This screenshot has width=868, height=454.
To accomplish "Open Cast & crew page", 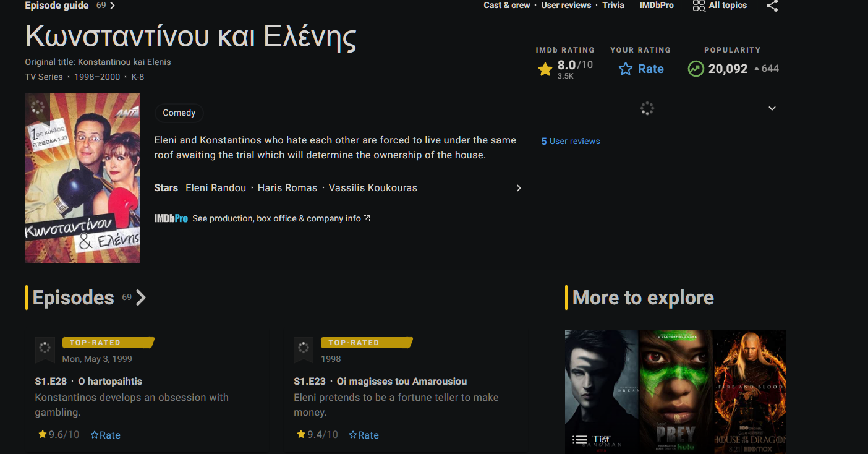I will click(x=507, y=5).
